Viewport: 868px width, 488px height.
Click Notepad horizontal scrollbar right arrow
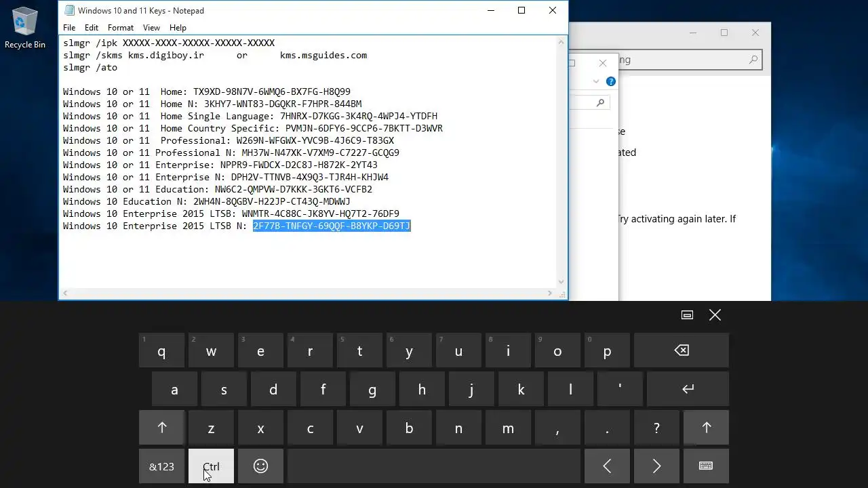coord(550,293)
